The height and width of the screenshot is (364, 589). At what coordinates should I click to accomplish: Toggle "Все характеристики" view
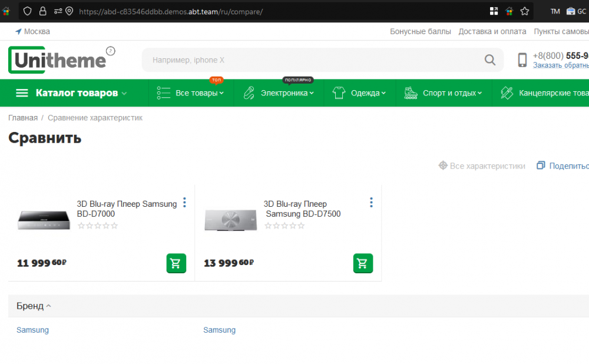click(x=482, y=166)
